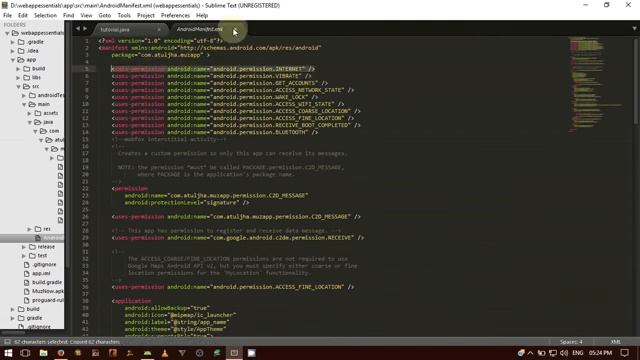Image resolution: width=640 pixels, height=360 pixels.
Task: Open build.gradle in the sidebar
Action: click(x=47, y=282)
